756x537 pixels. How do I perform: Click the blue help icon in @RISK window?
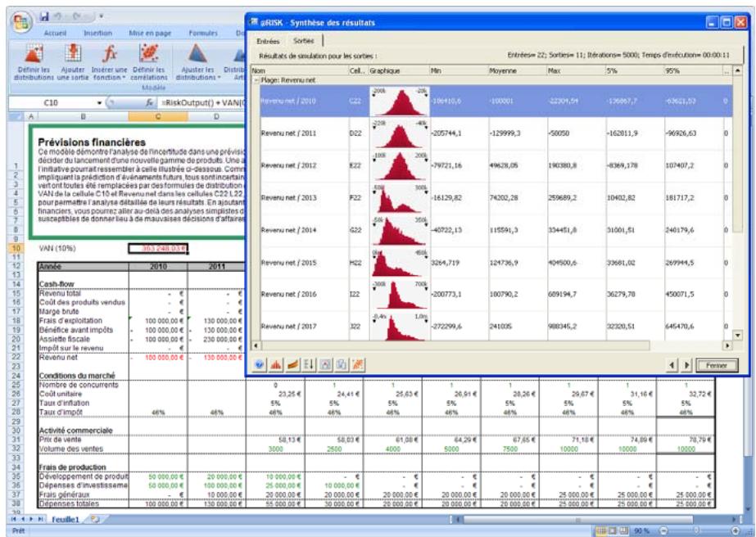[260, 361]
